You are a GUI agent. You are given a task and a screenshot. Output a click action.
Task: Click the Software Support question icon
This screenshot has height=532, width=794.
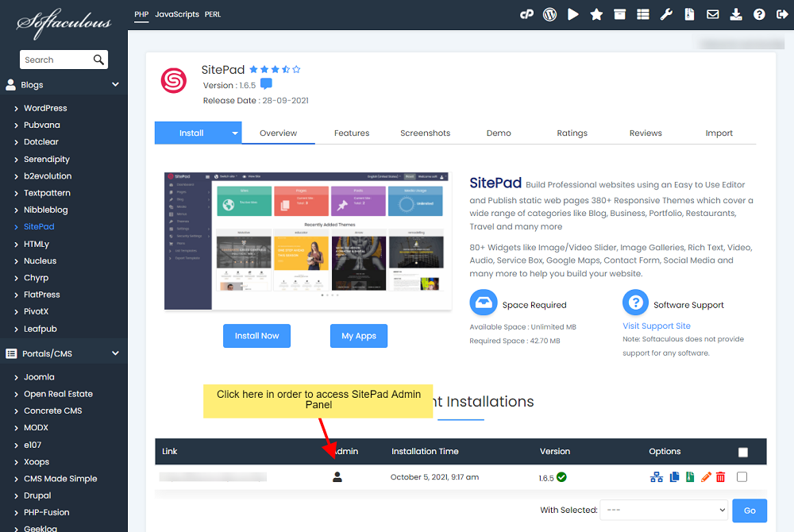(x=635, y=303)
